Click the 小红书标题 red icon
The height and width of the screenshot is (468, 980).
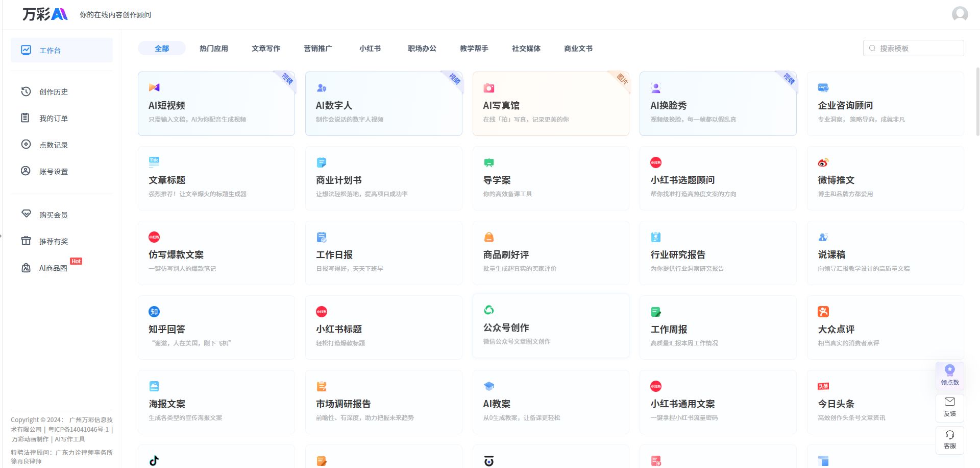pyautogui.click(x=322, y=312)
